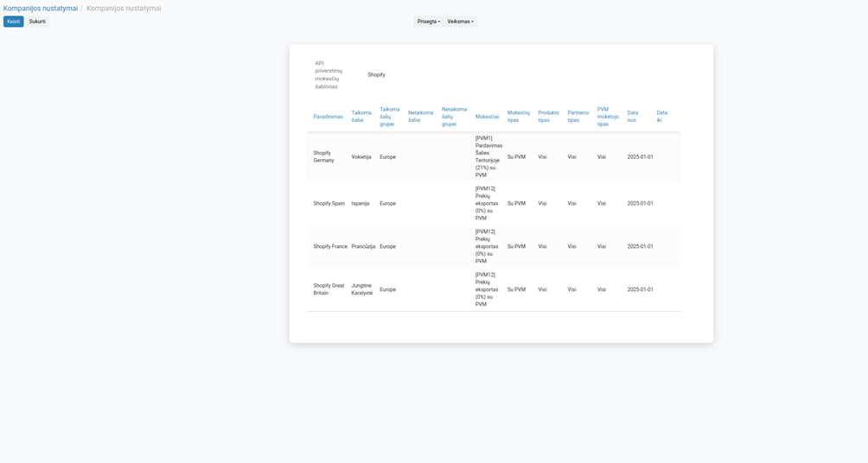The width and height of the screenshot is (868, 463).
Task: Click API priverstinių mokesčių šablonas label
Action: tap(329, 75)
